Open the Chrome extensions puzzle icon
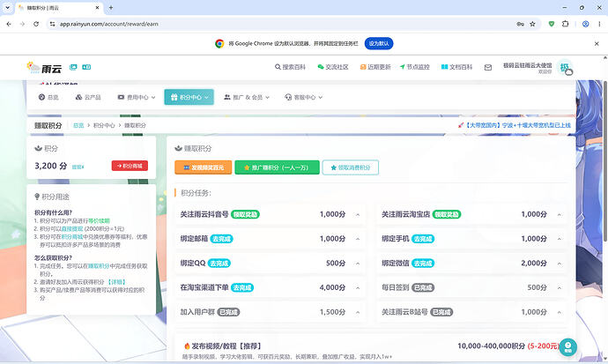Viewport: 608px width, 364px height. (x=566, y=24)
